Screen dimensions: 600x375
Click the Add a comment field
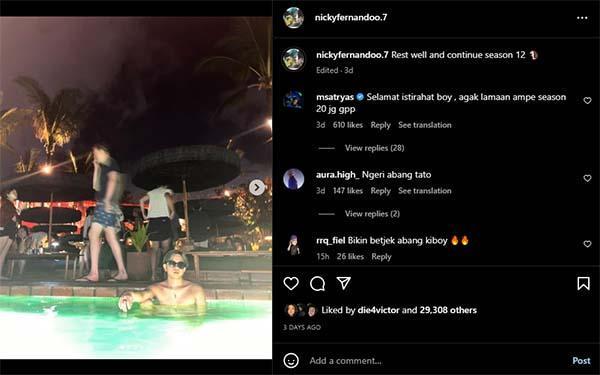(x=436, y=360)
